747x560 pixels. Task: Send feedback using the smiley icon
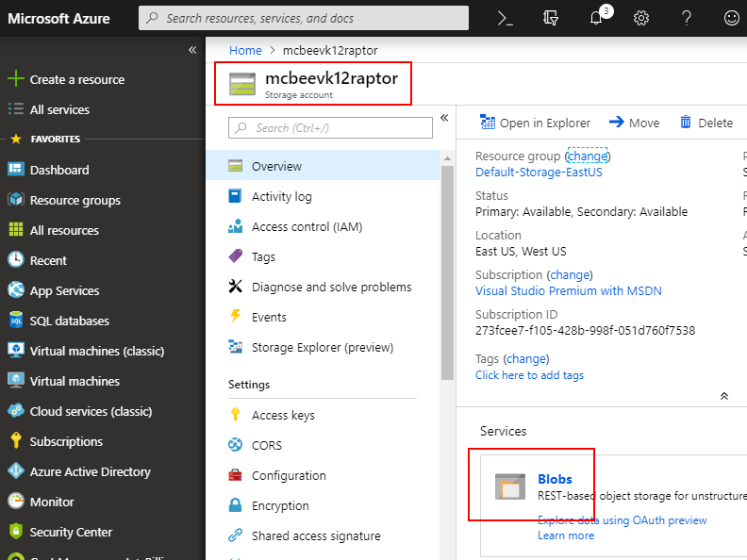pyautogui.click(x=731, y=18)
